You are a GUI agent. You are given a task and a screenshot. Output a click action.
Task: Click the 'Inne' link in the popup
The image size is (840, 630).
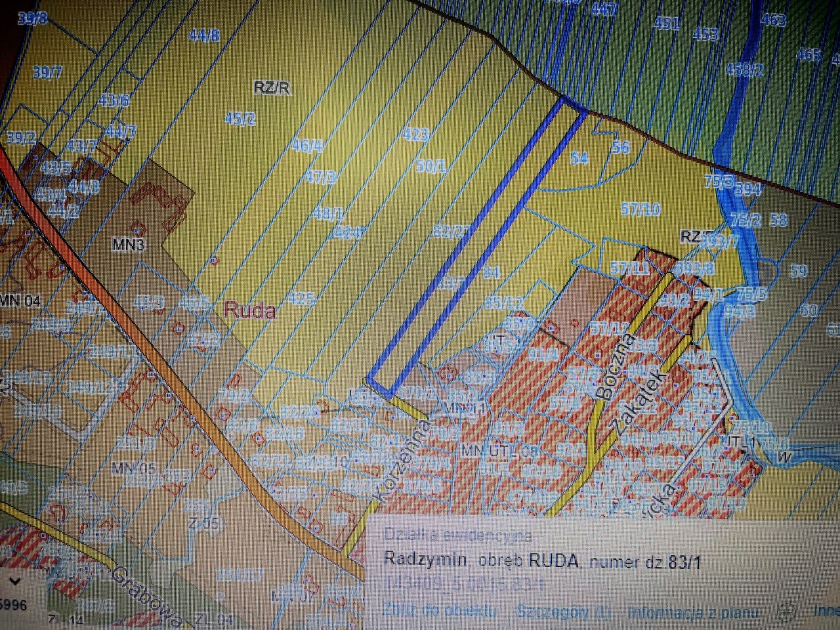826,611
